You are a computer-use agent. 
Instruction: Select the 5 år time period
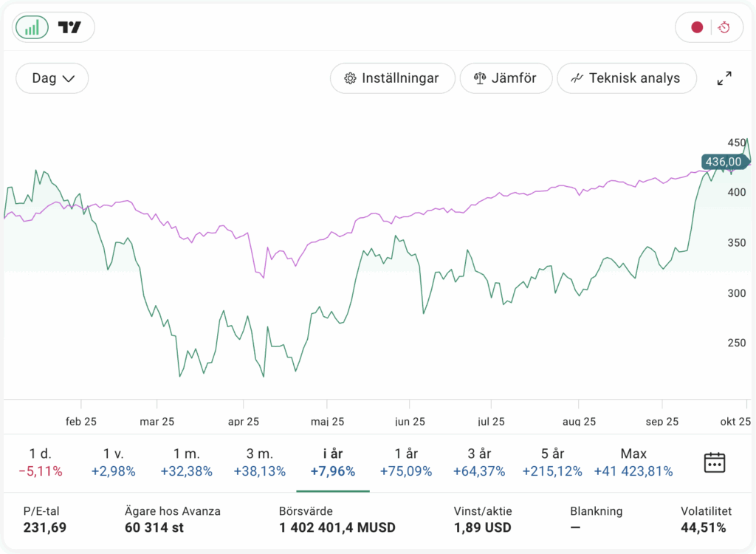coord(551,462)
